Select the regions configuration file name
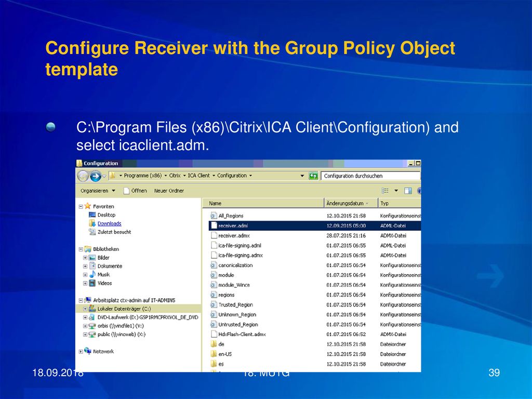532x399 pixels. pos(227,295)
